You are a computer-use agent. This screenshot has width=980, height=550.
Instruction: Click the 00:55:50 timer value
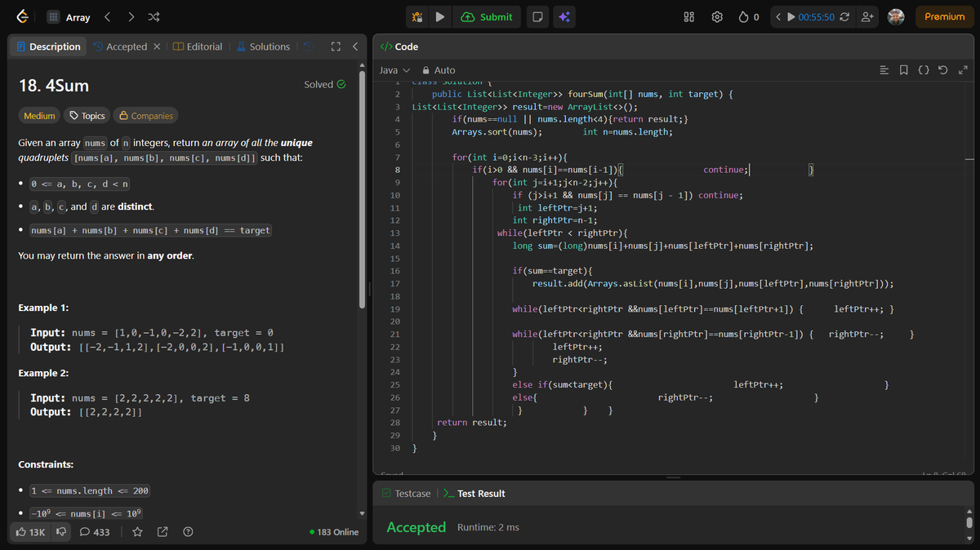pos(816,17)
